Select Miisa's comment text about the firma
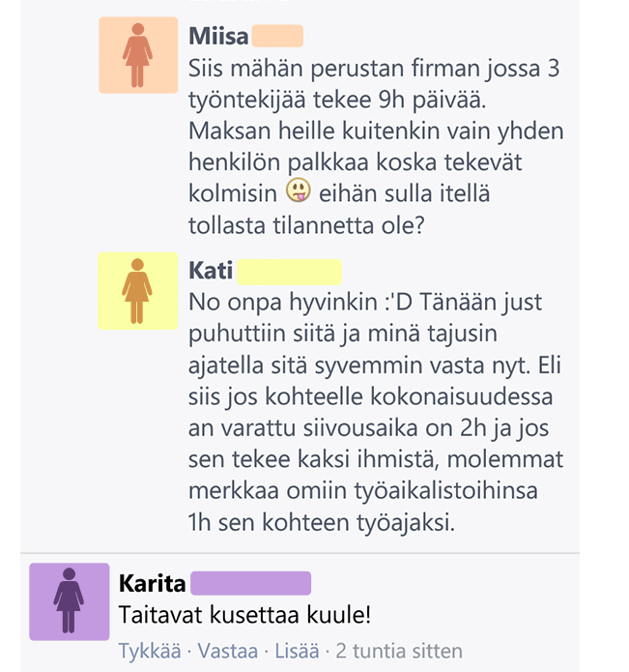Screen dimensions: 629x672 376,147
